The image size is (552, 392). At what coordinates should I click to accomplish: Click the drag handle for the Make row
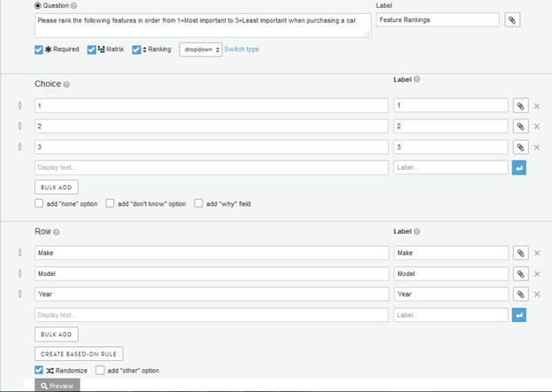point(19,253)
